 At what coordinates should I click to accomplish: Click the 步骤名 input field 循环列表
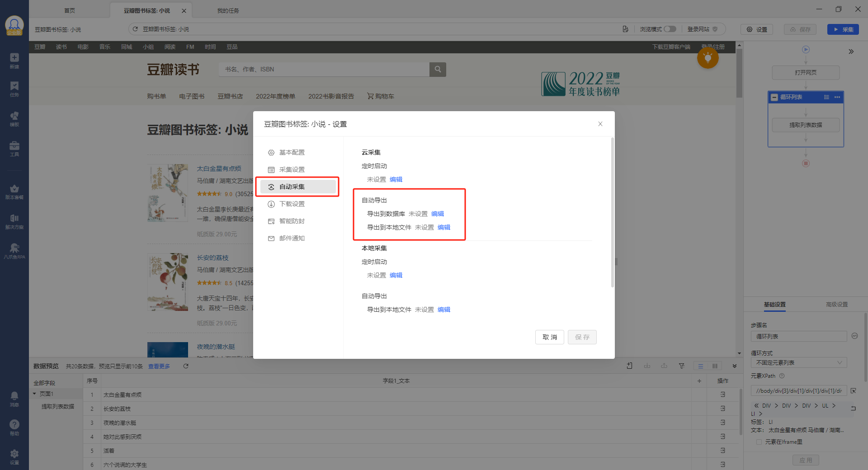799,336
